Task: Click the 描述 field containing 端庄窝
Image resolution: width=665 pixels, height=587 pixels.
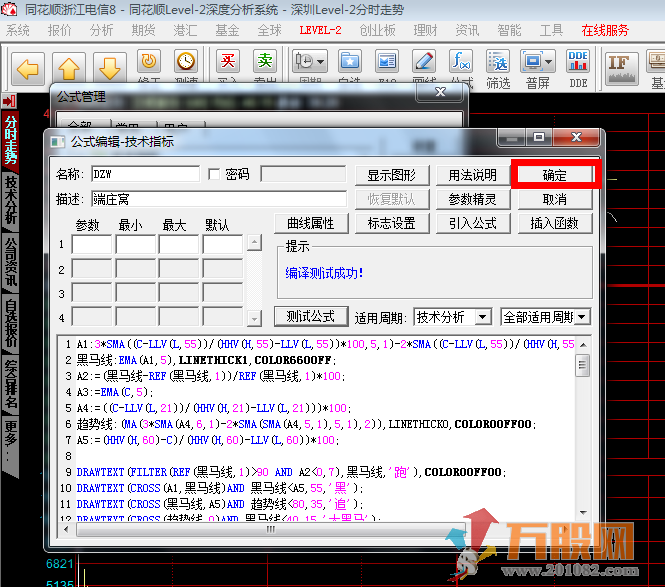Action: point(219,198)
